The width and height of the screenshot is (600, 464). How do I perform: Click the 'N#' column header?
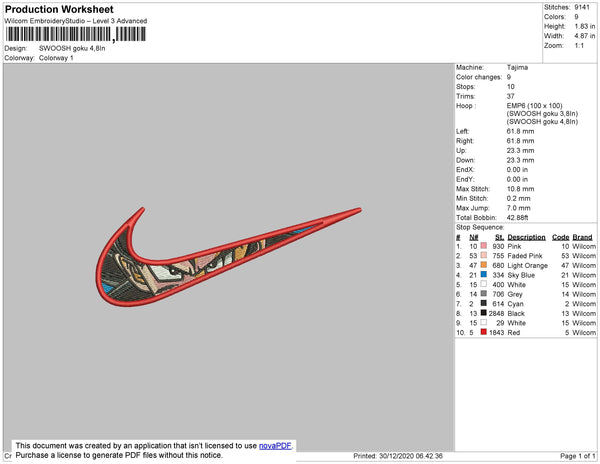[x=474, y=237]
